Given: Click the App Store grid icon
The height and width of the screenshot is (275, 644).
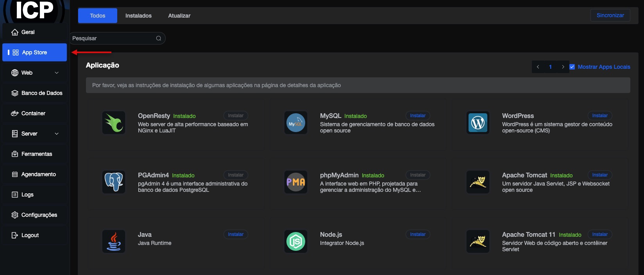Looking at the screenshot, I should pyautogui.click(x=16, y=52).
